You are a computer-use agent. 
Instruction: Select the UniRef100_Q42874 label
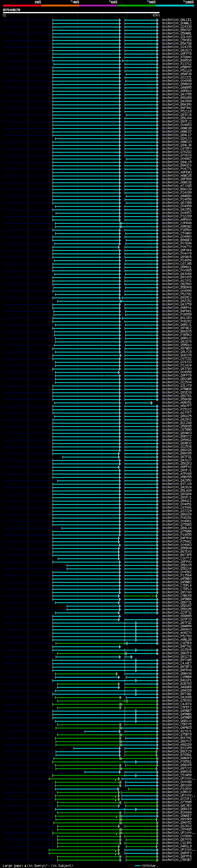click(x=177, y=341)
